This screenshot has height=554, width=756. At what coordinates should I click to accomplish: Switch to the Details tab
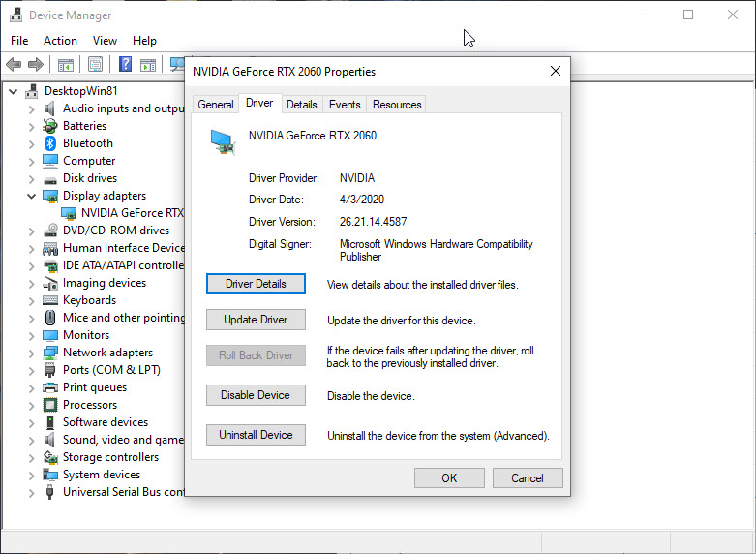301,105
